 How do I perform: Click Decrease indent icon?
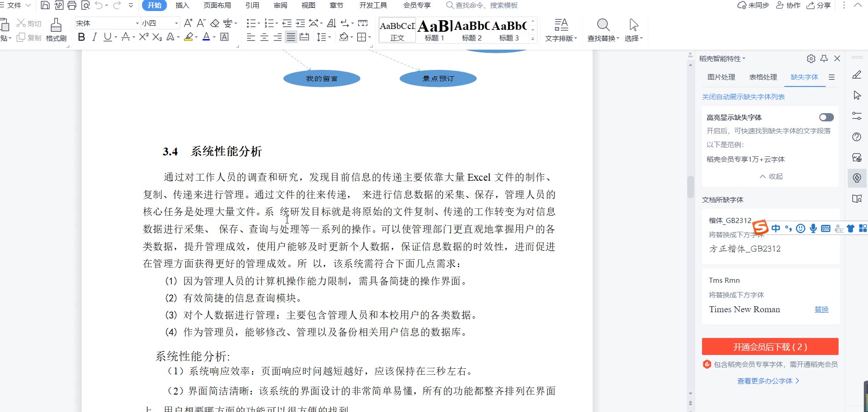pos(287,23)
